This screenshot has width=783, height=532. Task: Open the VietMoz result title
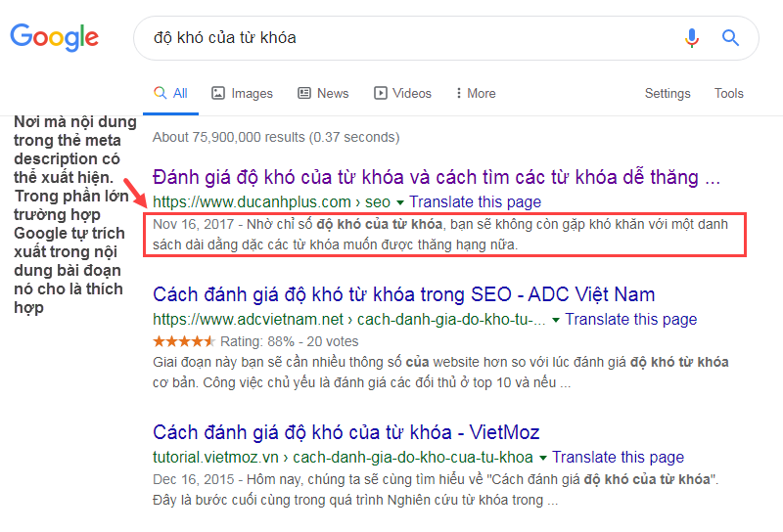pyautogui.click(x=346, y=432)
